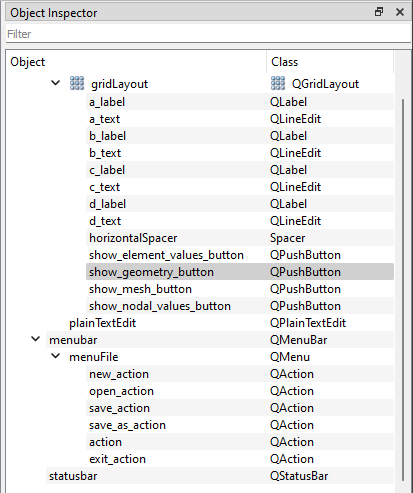This screenshot has width=413, height=493.
Task: Click the QPlainTextEdit class cell
Action: 308,323
